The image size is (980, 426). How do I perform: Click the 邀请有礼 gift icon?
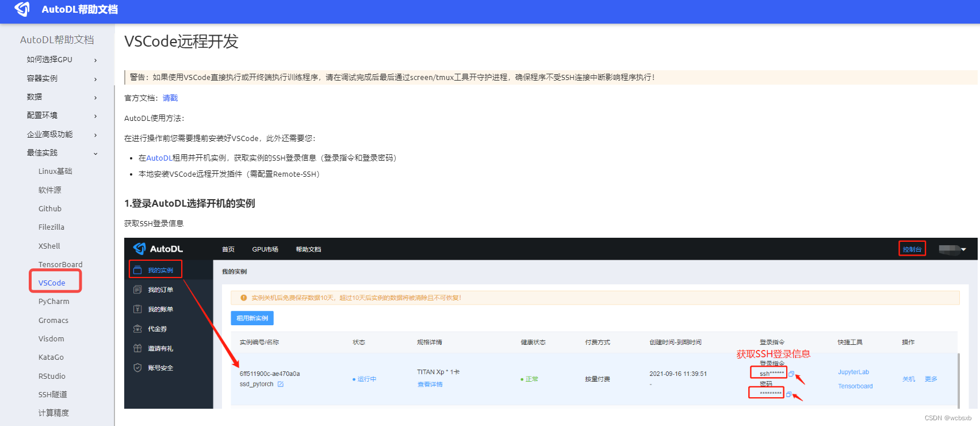[x=137, y=348]
